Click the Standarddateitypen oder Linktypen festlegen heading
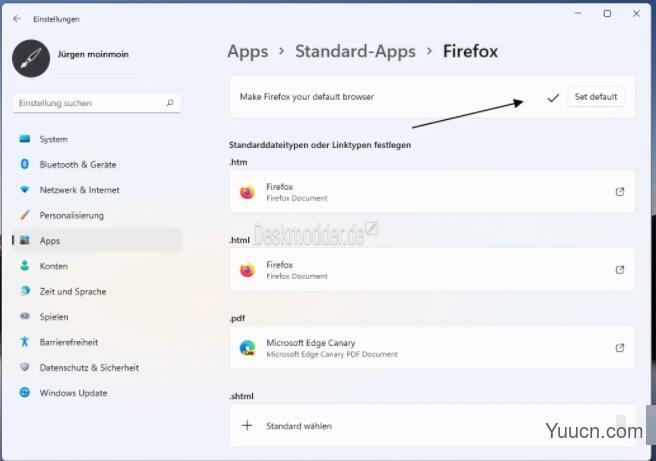656x461 pixels. [320, 145]
